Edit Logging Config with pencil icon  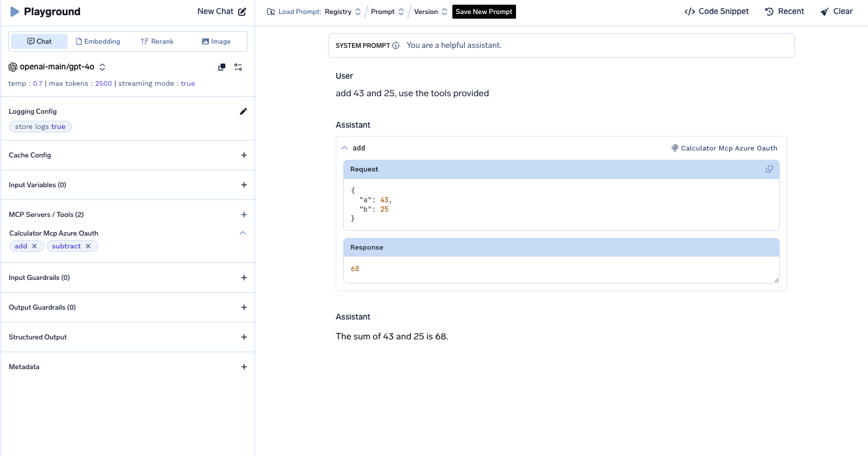(243, 111)
